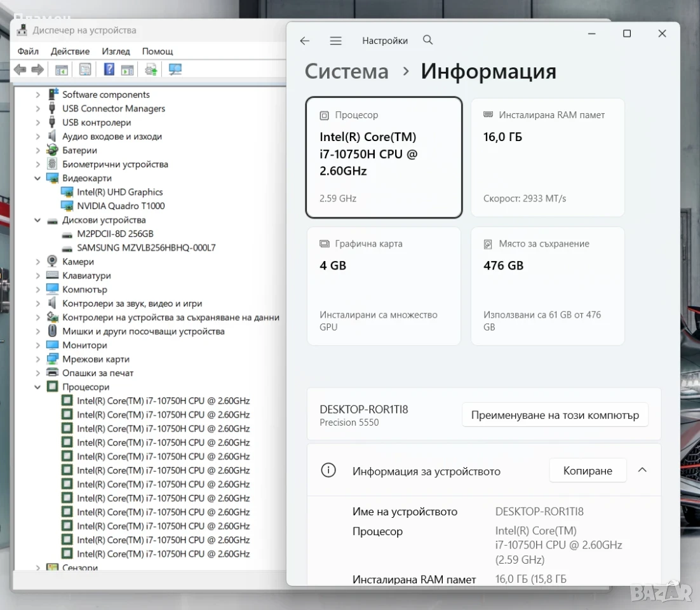Click Използвани са 61 GB от 476 GB text

tap(542, 321)
